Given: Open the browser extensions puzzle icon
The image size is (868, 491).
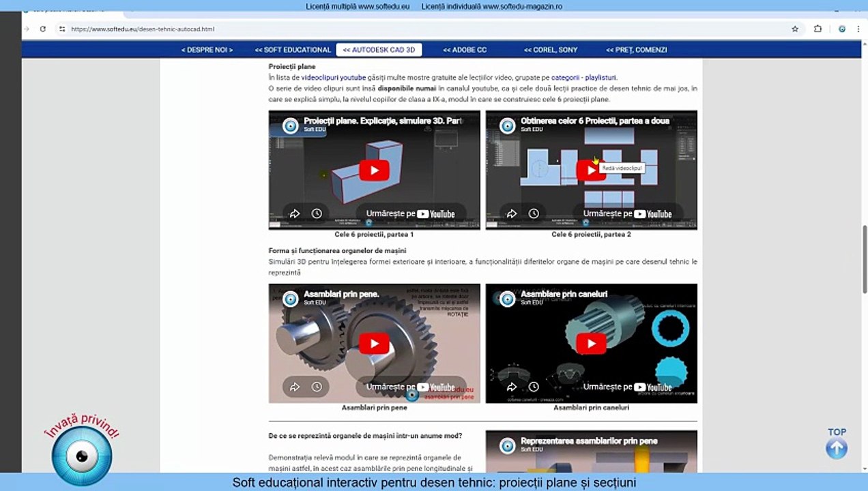Looking at the screenshot, I should click(x=818, y=29).
